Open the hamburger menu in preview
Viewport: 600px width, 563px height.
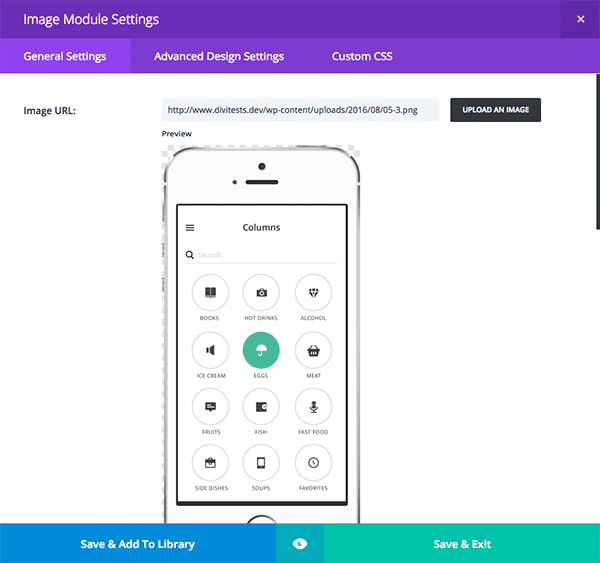(x=190, y=228)
